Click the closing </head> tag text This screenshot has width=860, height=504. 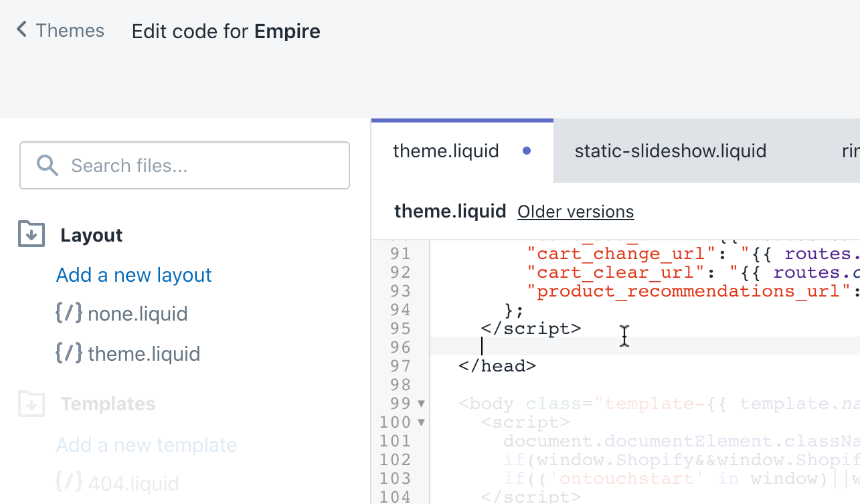click(x=497, y=365)
